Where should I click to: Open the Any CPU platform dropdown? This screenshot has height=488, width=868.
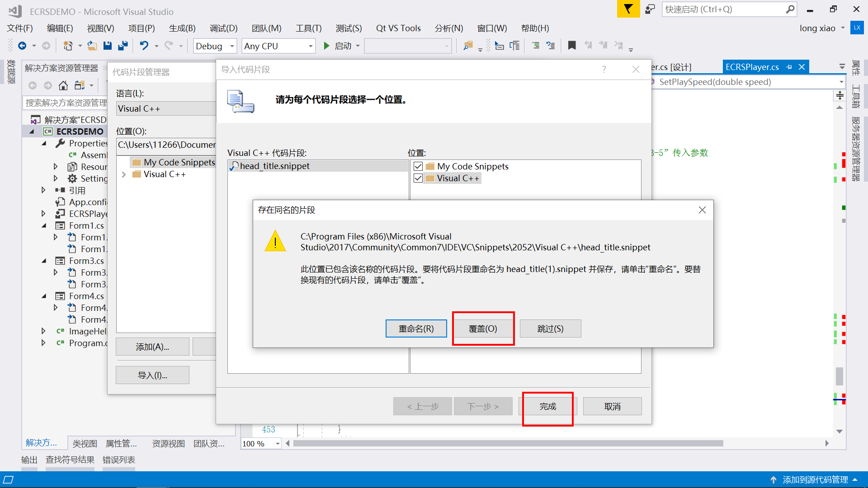(x=311, y=46)
